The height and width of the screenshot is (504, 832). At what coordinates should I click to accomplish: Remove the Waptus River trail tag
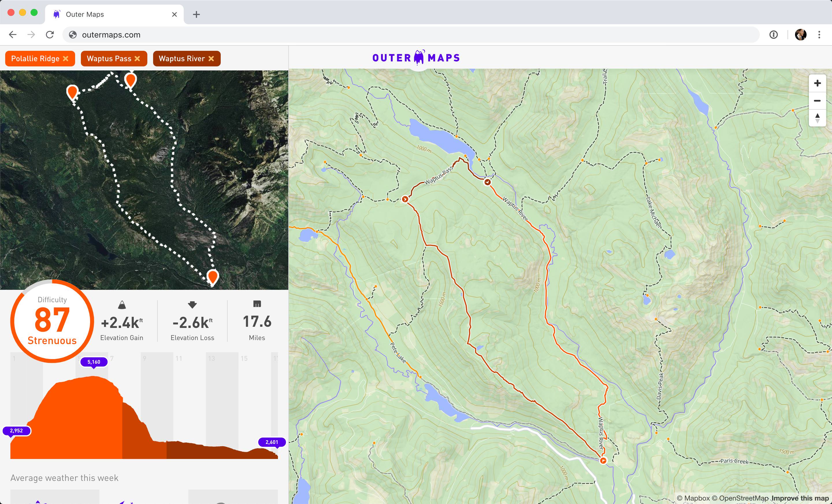pyautogui.click(x=211, y=58)
